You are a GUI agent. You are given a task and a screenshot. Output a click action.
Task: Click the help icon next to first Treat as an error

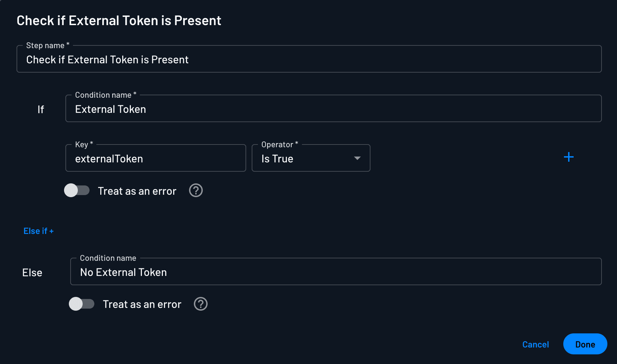pos(196,190)
